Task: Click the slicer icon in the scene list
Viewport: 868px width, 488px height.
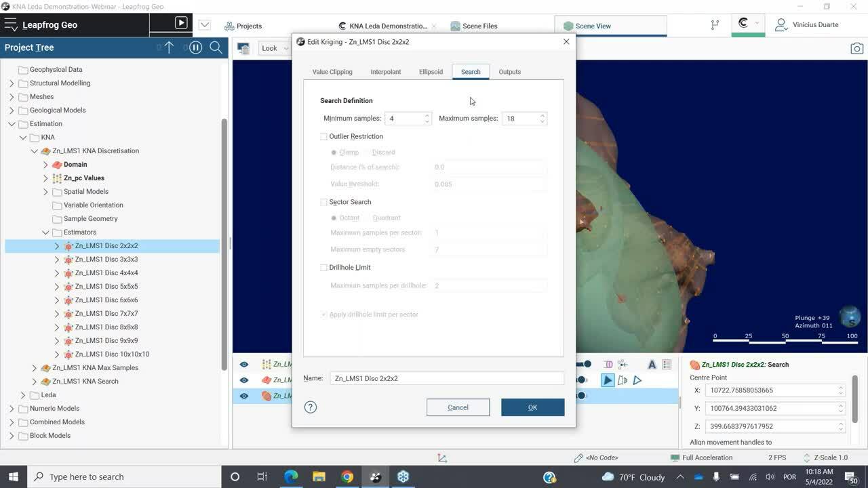Action: (608, 365)
